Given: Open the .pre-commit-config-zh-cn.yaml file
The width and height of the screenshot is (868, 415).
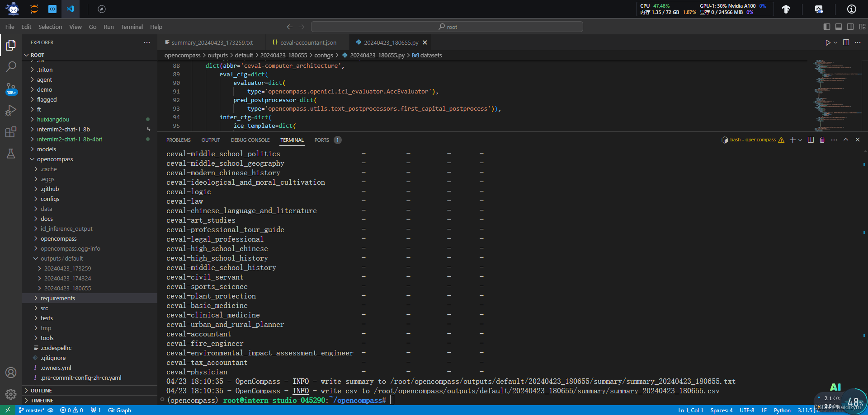Looking at the screenshot, I should pyautogui.click(x=81, y=378).
